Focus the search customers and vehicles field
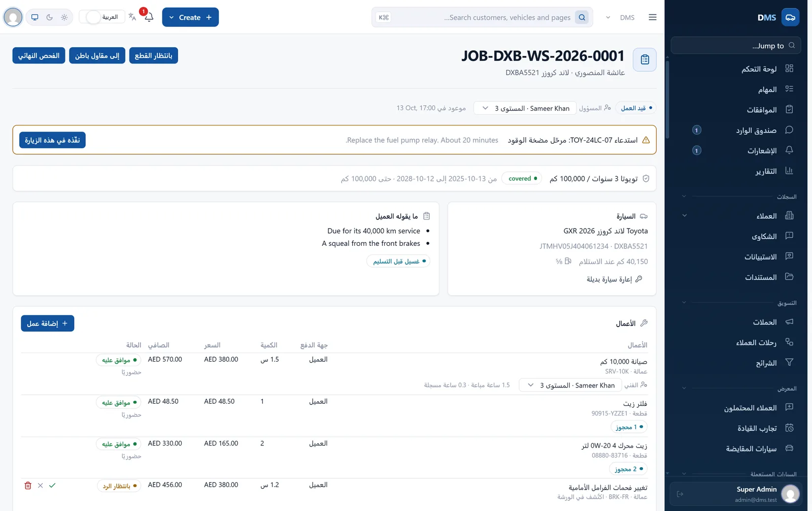 (482, 17)
